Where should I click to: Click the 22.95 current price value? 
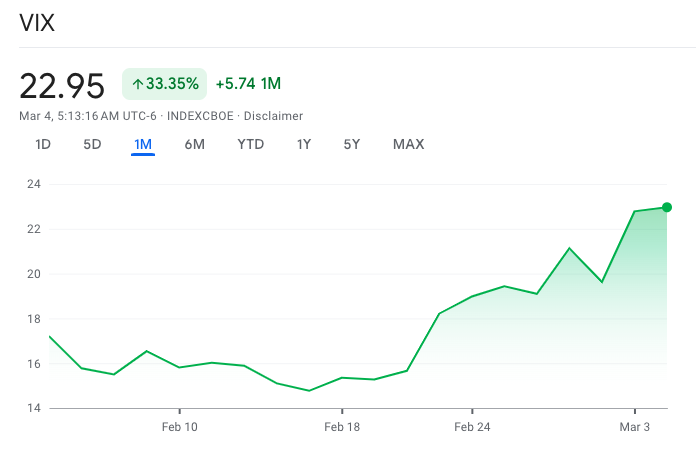pyautogui.click(x=62, y=86)
